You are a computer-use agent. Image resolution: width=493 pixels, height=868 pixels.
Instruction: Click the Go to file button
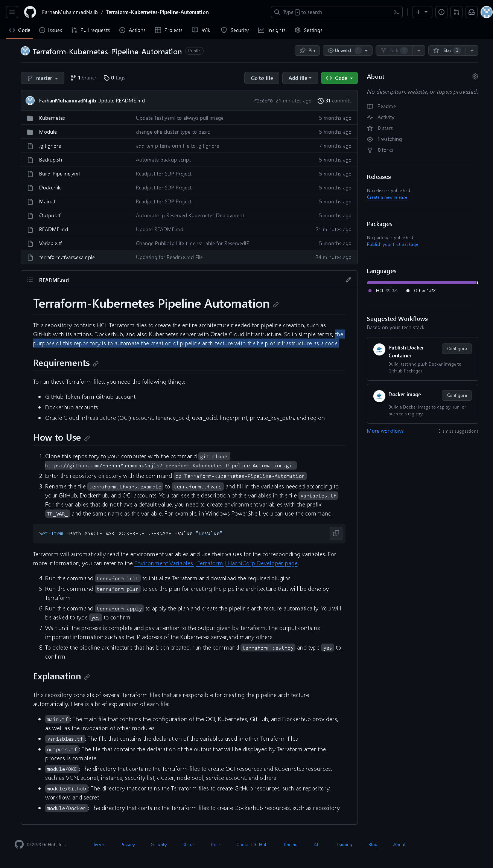pyautogui.click(x=262, y=78)
